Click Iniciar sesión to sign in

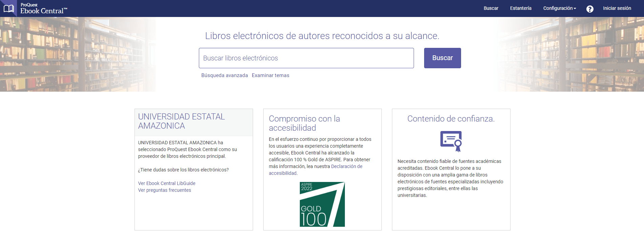[x=617, y=8]
